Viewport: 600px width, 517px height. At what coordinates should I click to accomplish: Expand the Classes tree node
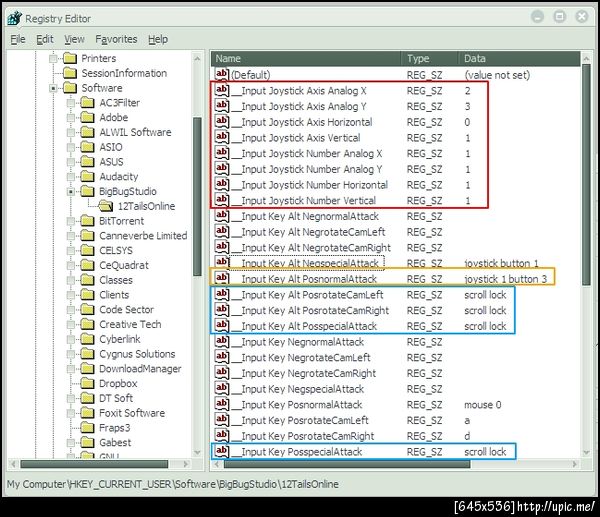pyautogui.click(x=71, y=280)
